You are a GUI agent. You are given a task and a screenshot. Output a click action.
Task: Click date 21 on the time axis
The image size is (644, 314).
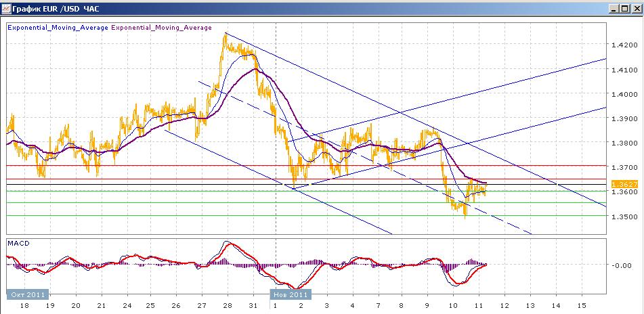102,306
